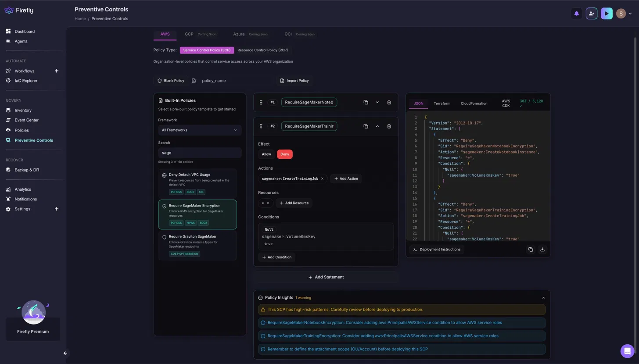Open IaC Explorer in sidebar

(26, 81)
